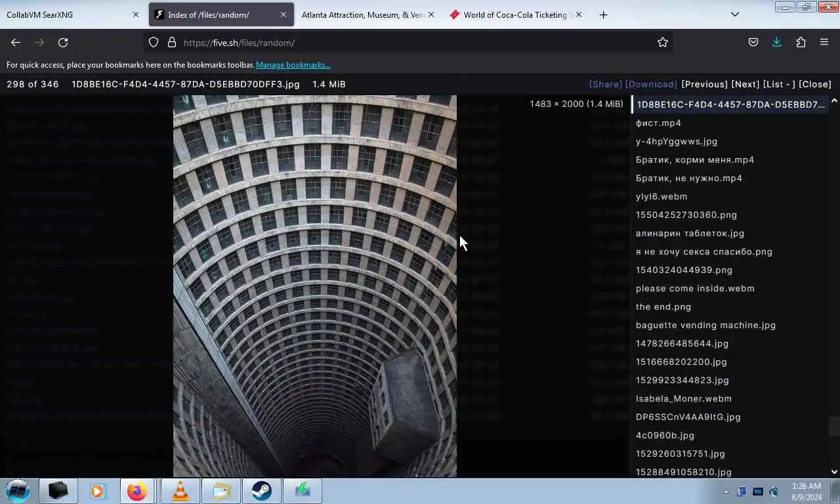Viewport: 840px width, 504px height.
Task: Open the Pocket save icon
Action: click(753, 42)
